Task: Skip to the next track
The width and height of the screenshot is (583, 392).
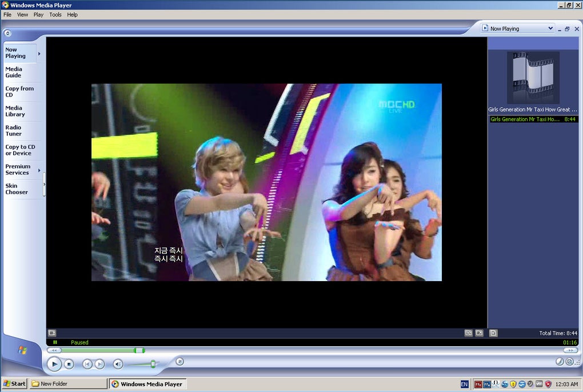Action: pyautogui.click(x=99, y=364)
